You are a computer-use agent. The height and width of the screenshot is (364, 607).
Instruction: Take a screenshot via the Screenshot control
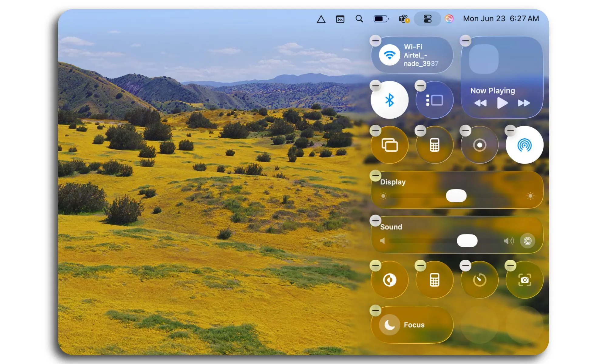524,280
